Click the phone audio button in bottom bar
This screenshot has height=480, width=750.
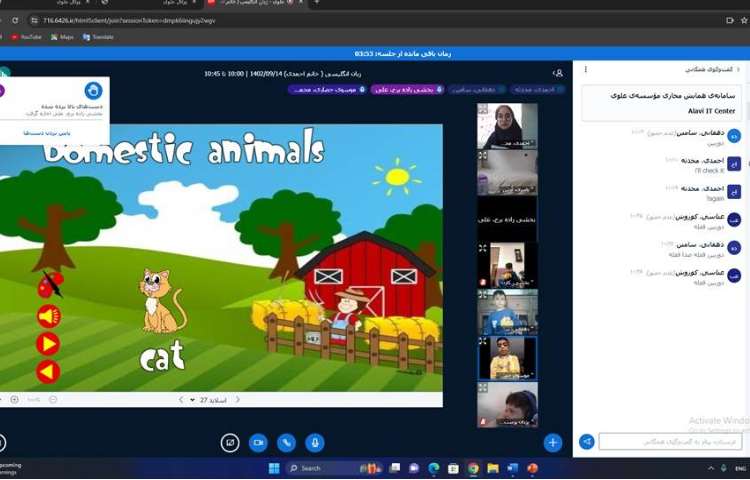(x=287, y=442)
